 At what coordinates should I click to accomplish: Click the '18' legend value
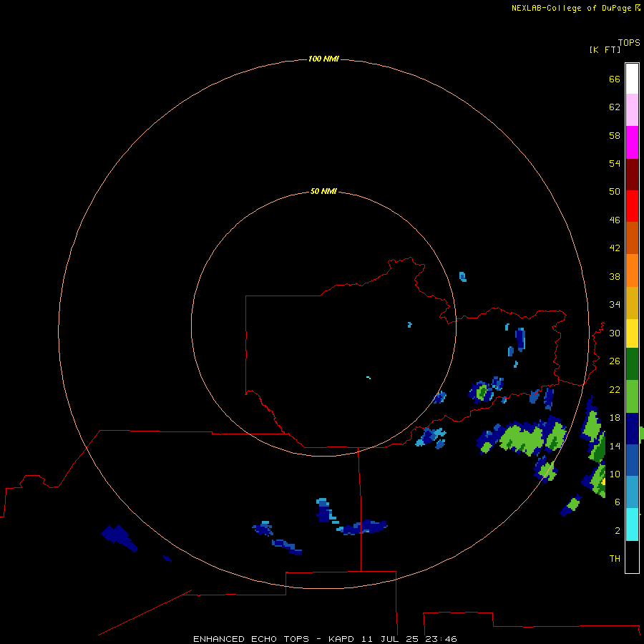point(615,418)
